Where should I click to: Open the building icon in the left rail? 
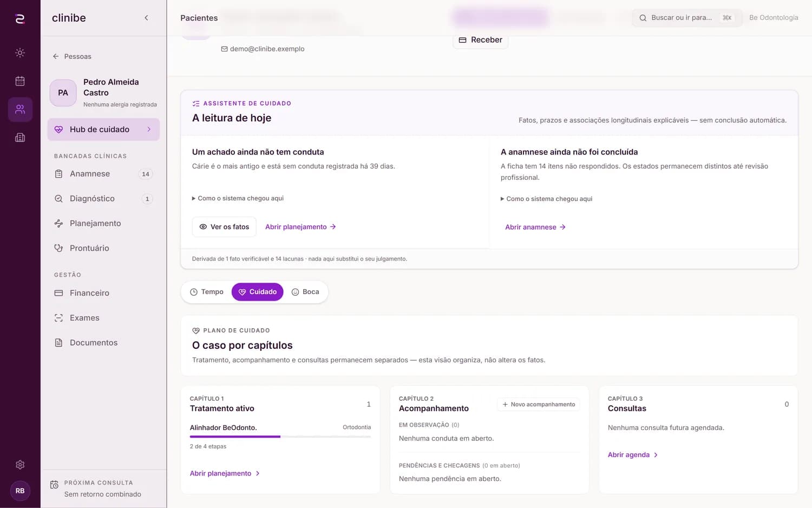(20, 138)
